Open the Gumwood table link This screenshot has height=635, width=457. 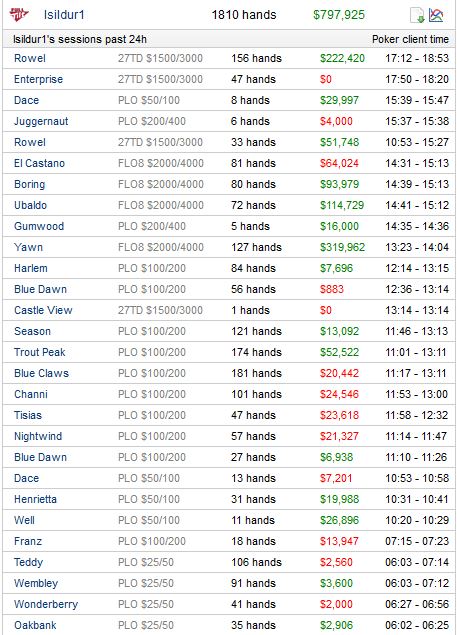39,226
